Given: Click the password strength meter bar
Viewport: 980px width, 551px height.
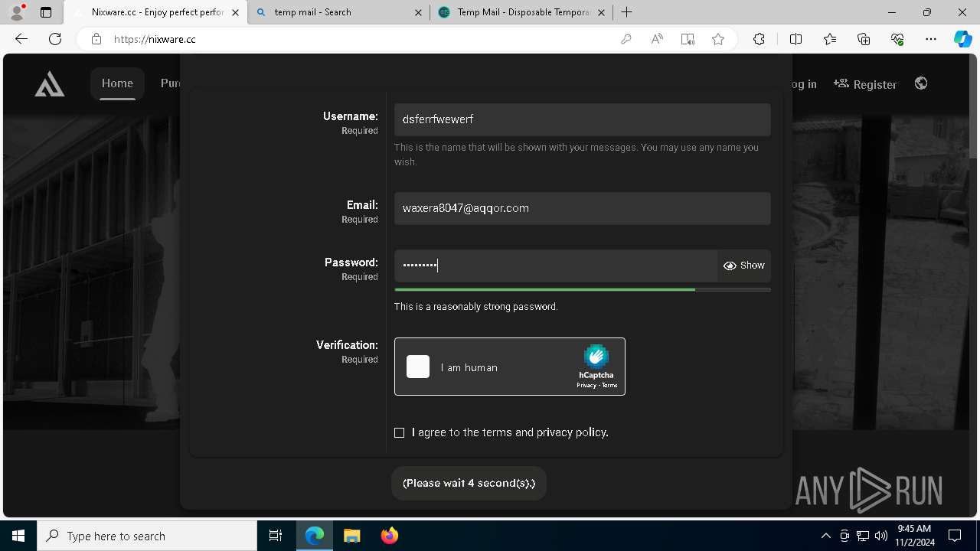Looking at the screenshot, I should point(582,290).
